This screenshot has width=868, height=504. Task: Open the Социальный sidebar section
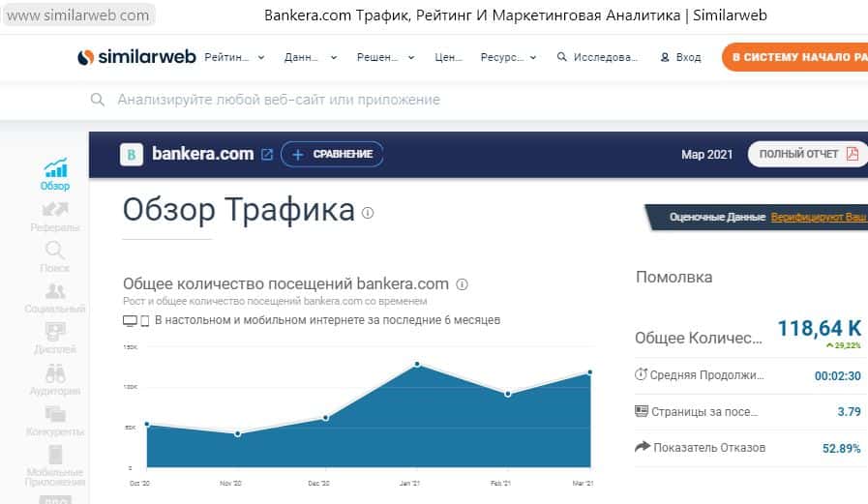pyautogui.click(x=55, y=298)
